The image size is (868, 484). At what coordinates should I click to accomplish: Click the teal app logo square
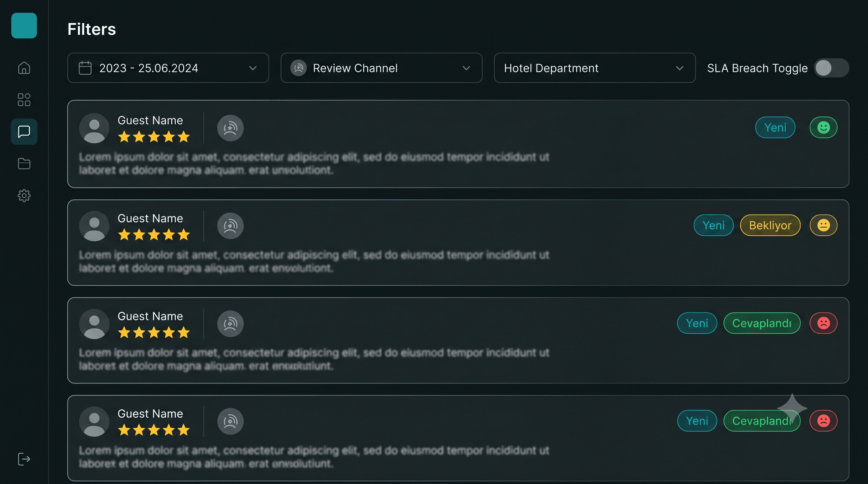click(24, 26)
